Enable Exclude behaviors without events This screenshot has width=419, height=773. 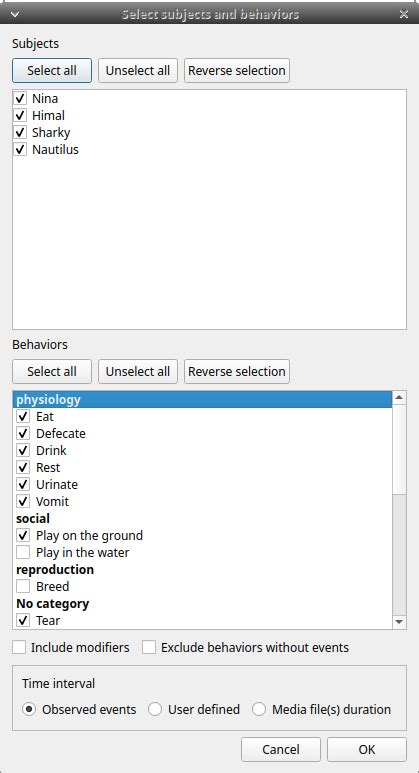coord(149,647)
